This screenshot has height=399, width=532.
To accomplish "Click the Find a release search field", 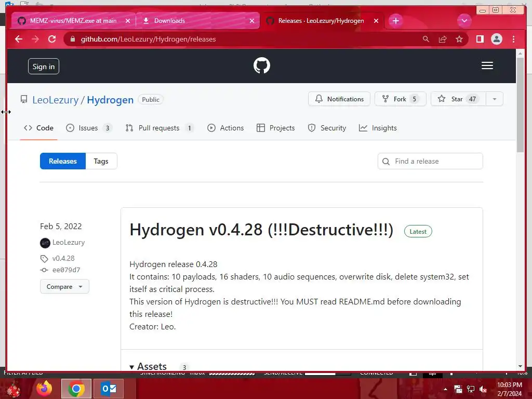I will (430, 161).
